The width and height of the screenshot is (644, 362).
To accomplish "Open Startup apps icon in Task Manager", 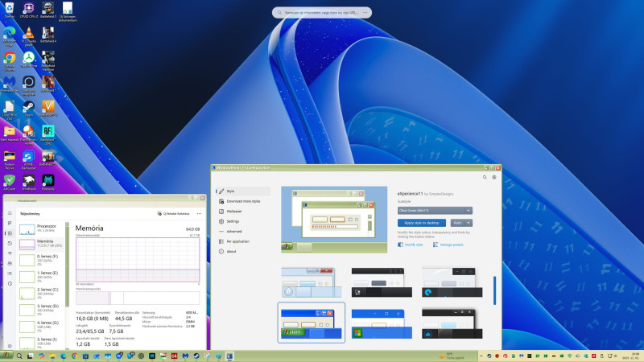I will [x=10, y=253].
